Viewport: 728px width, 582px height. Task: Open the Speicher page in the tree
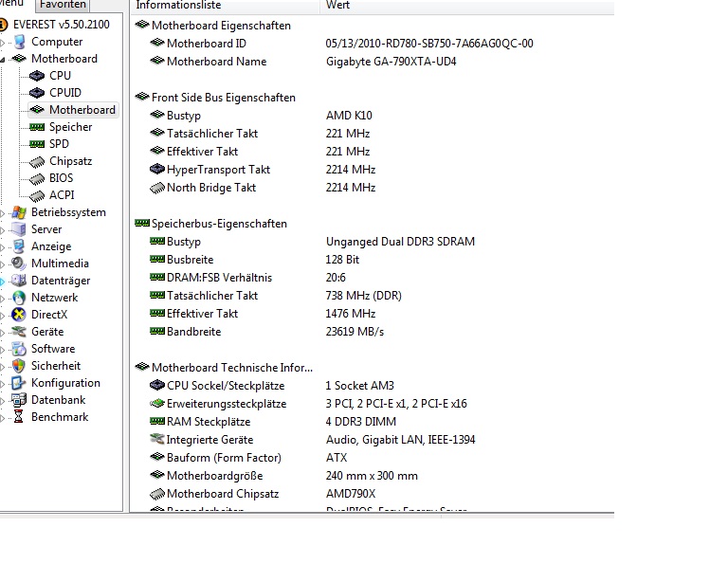70,127
